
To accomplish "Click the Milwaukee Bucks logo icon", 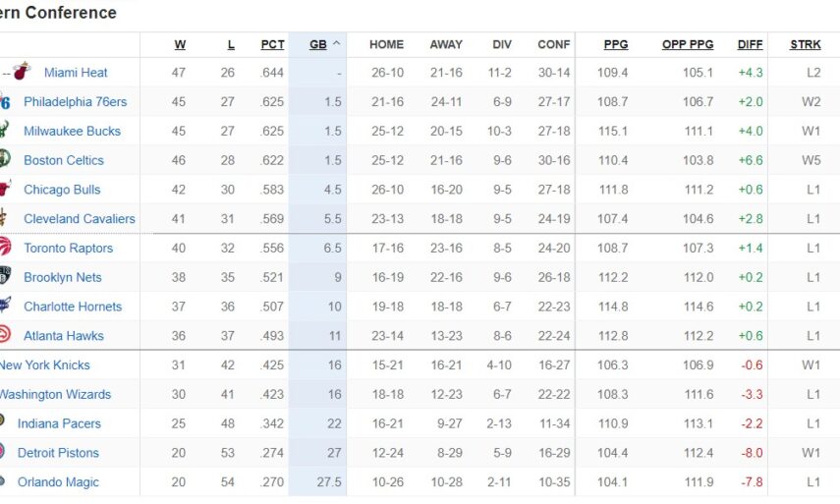I will click(5, 131).
